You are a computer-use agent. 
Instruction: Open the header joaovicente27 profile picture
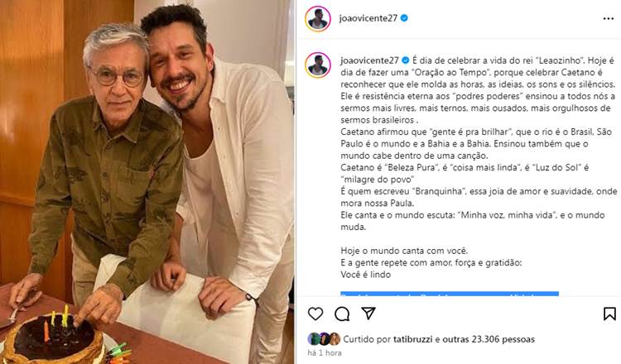[x=318, y=18]
